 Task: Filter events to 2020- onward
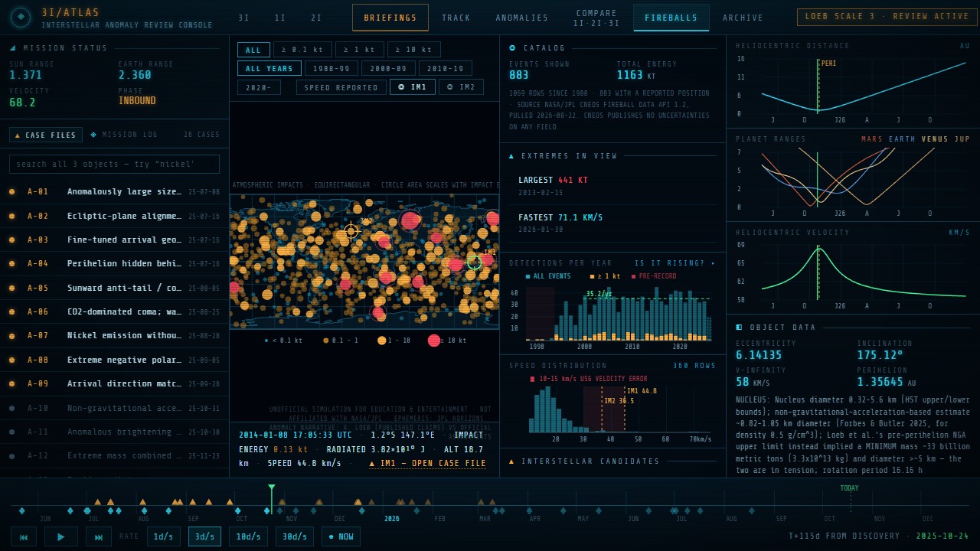tap(259, 87)
